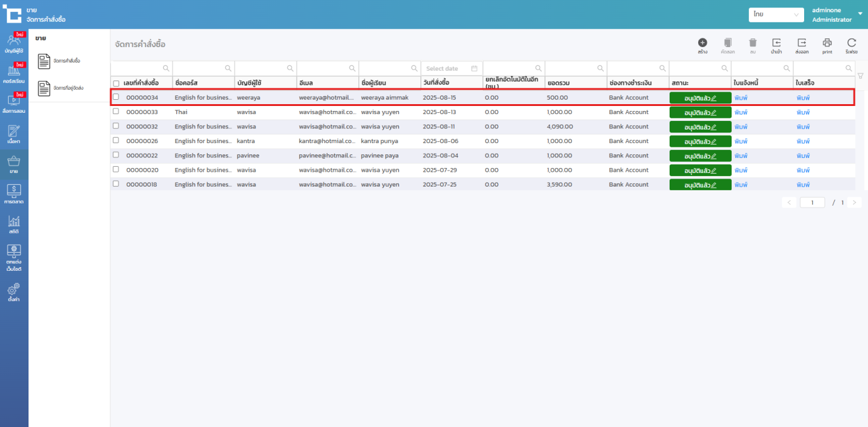The image size is (868, 427).
Task: Click อนุมัติแล้ว status button for order 00000033
Action: 700,112
